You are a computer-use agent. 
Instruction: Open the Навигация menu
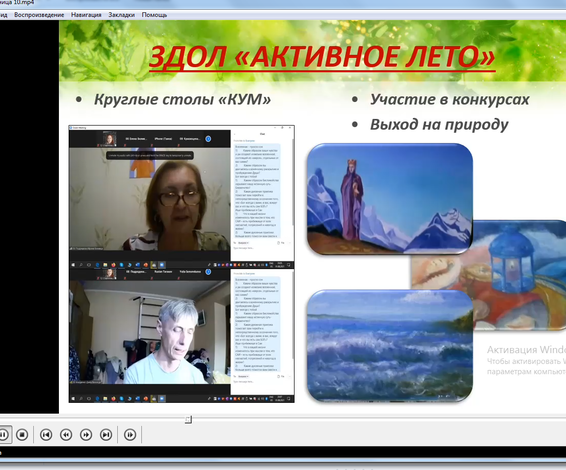pyautogui.click(x=86, y=15)
